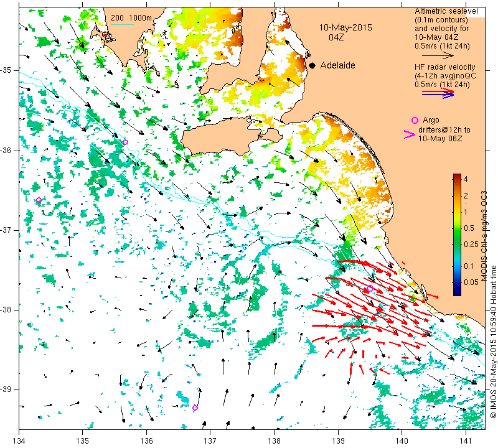
Task: Click the IMOS copyright timestamp text
Action: (x=493, y=342)
